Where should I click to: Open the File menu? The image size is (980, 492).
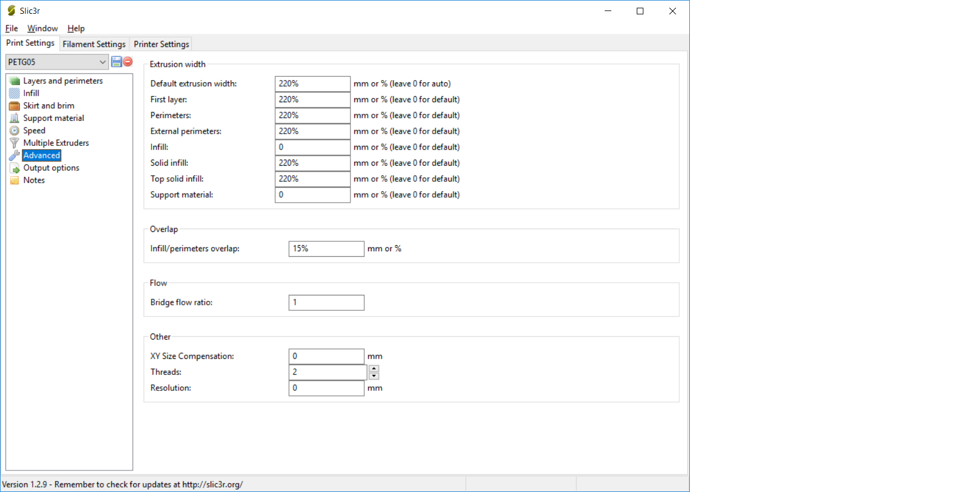[12, 28]
